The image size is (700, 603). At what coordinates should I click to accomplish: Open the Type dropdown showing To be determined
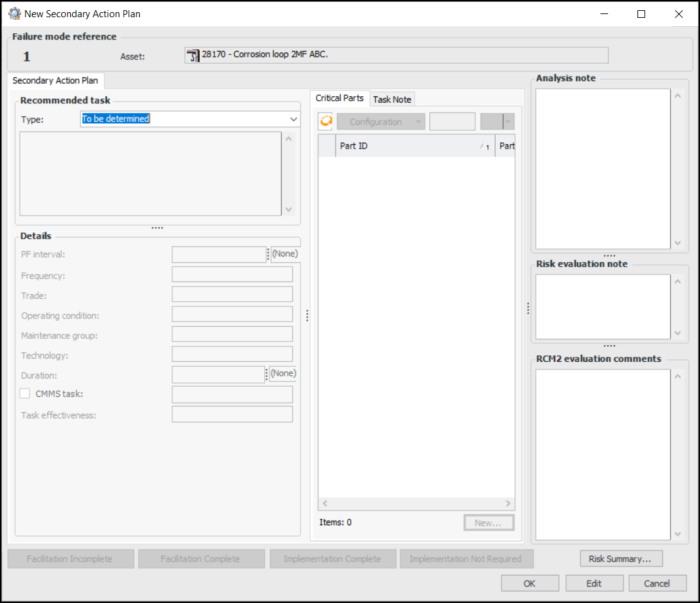294,119
